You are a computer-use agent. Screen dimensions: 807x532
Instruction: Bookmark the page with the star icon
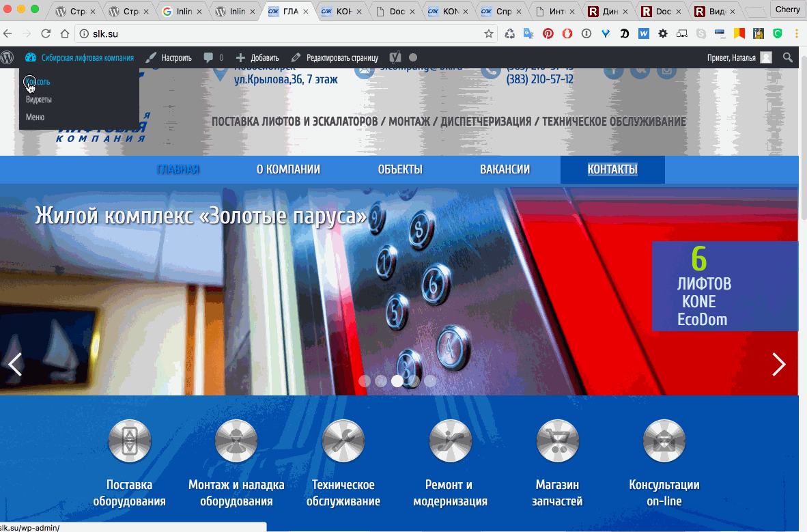488,33
